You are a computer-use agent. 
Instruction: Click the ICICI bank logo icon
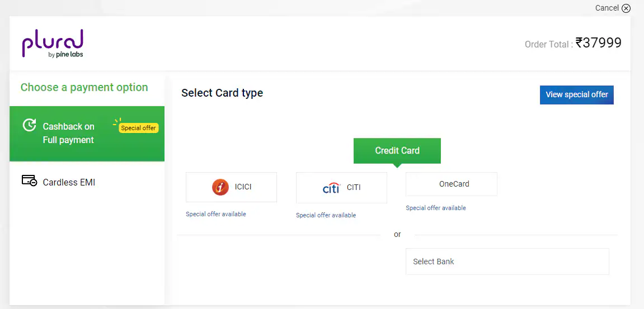tap(220, 187)
